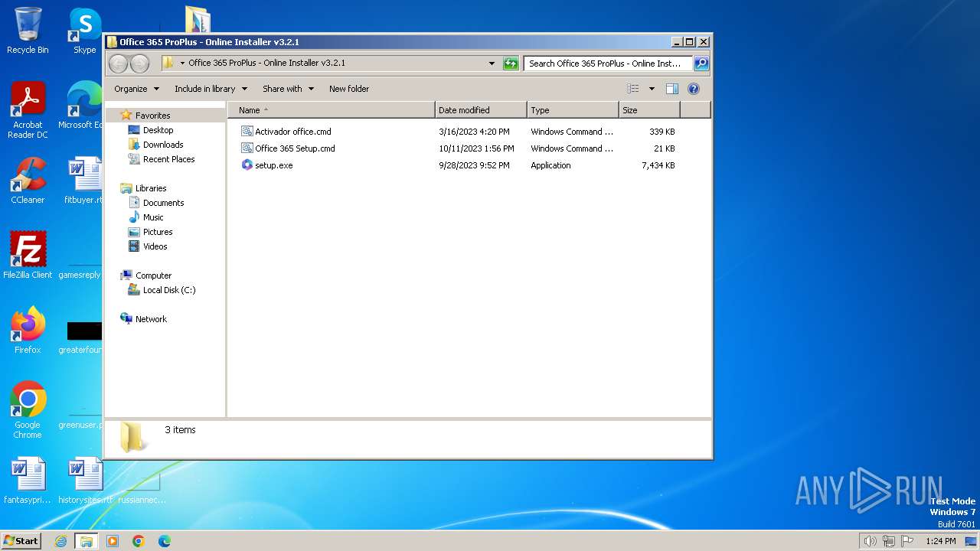Viewport: 980px width, 551px height.
Task: Click the green Refresh button beside address bar
Action: (511, 64)
